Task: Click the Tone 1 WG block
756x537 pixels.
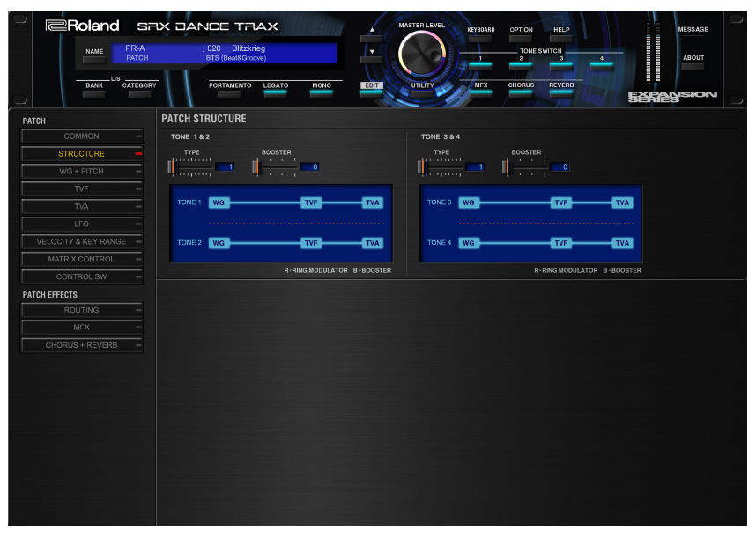Action: coord(219,202)
